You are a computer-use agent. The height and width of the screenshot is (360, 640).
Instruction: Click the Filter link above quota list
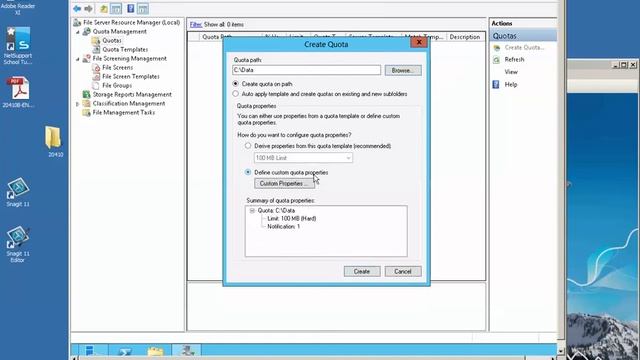tap(196, 24)
